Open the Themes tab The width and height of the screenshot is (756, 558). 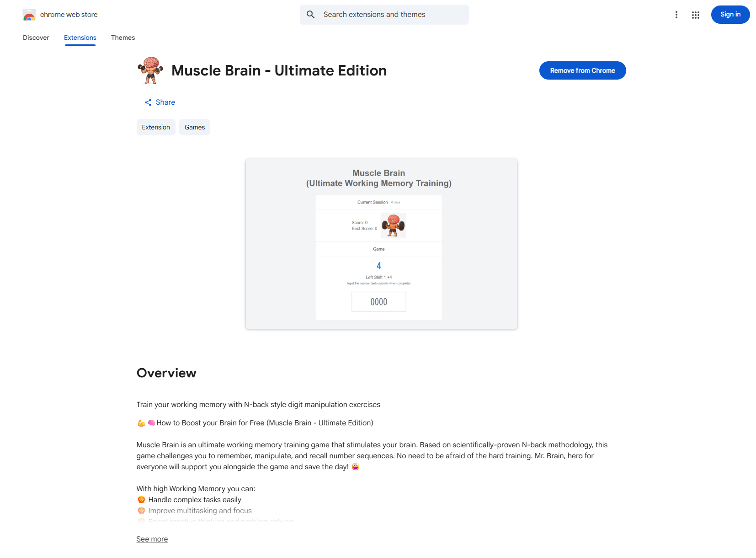[x=123, y=38]
